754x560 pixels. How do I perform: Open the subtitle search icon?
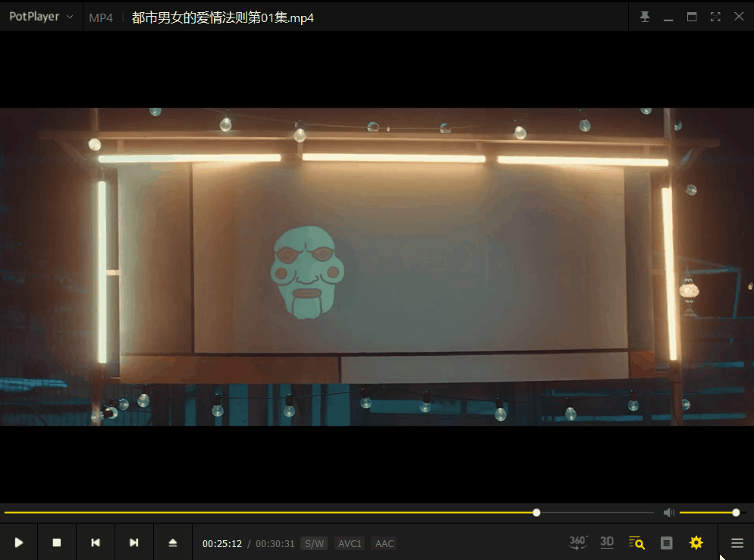(636, 543)
